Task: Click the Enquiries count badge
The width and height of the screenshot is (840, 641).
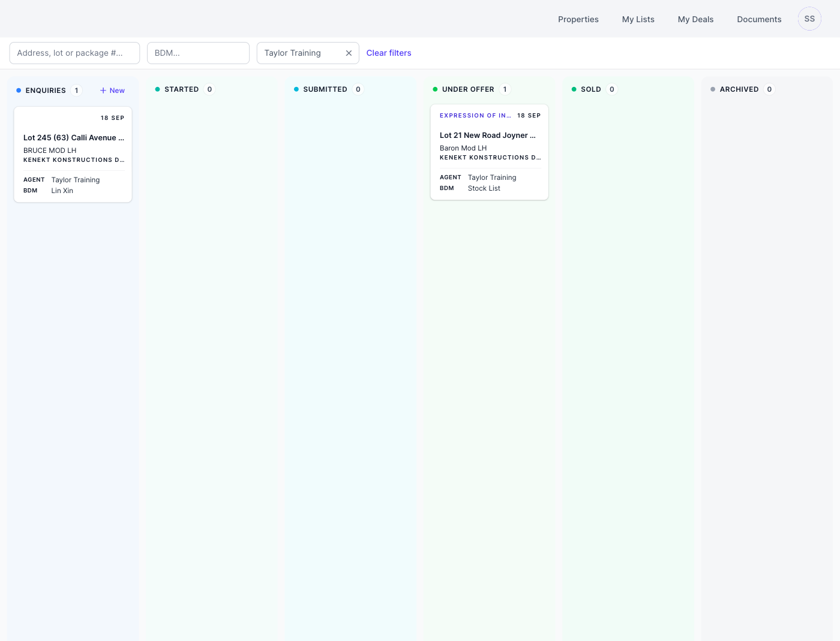Action: click(76, 91)
